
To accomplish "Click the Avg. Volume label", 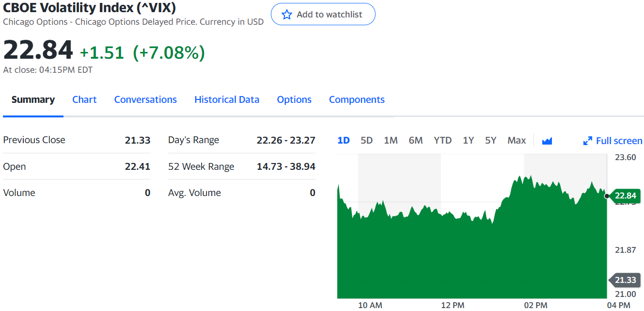I will coord(194,193).
